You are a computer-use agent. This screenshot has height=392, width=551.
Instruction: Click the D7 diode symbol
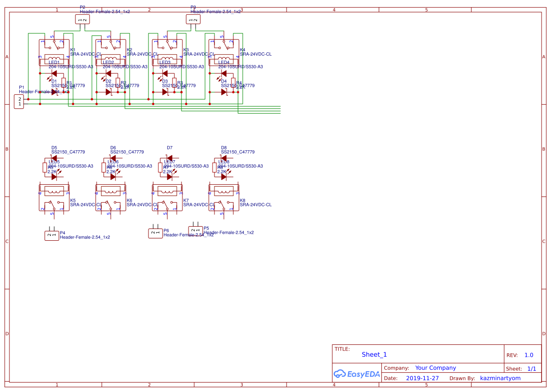point(169,158)
